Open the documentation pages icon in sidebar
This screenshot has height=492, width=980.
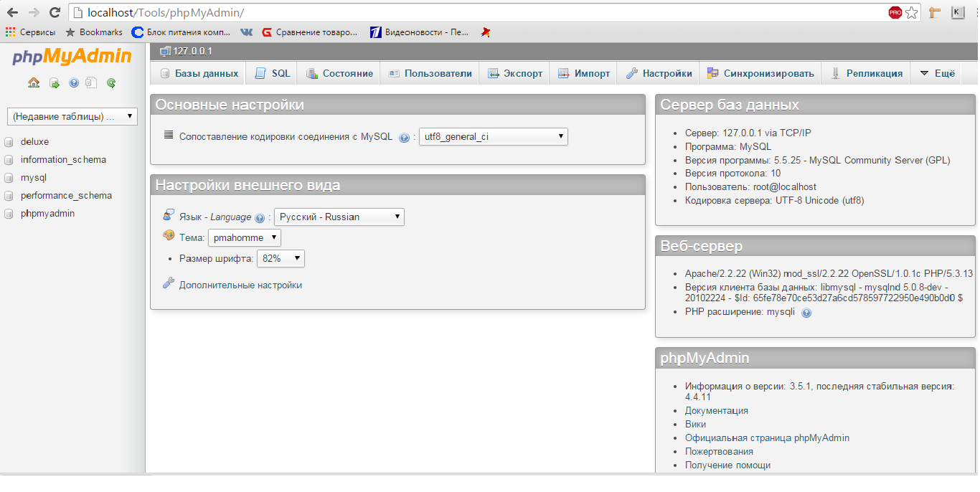90,82
